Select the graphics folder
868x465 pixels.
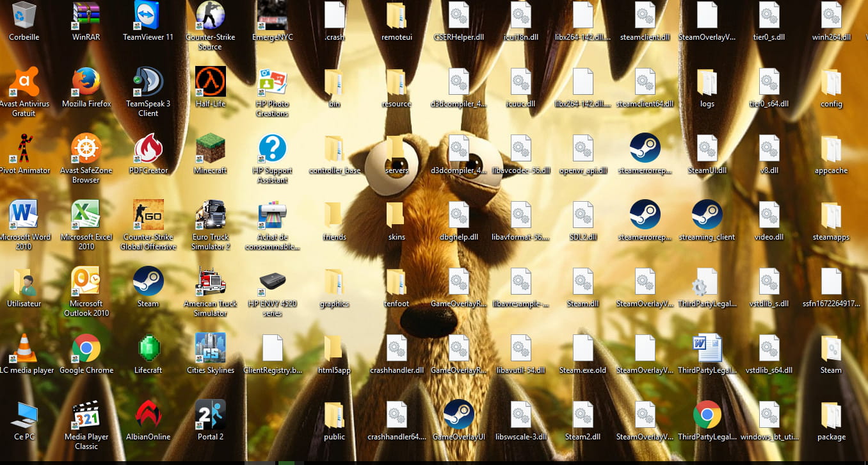(334, 281)
